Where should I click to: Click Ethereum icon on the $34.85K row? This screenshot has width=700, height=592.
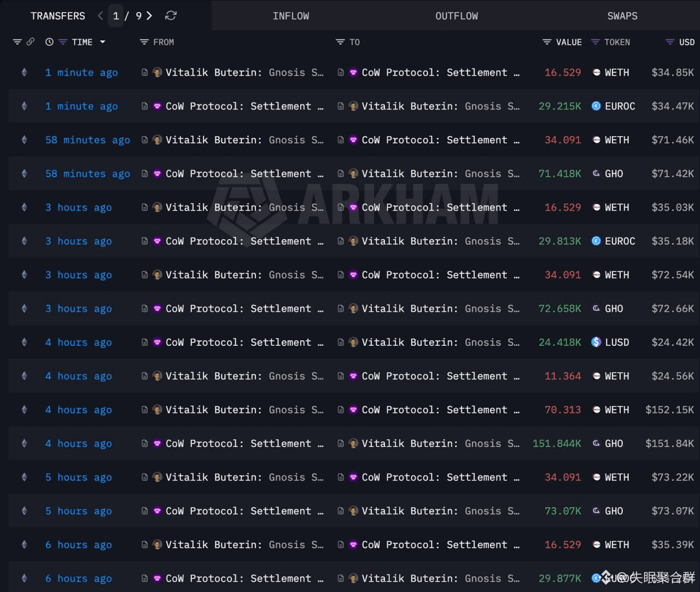click(x=24, y=72)
